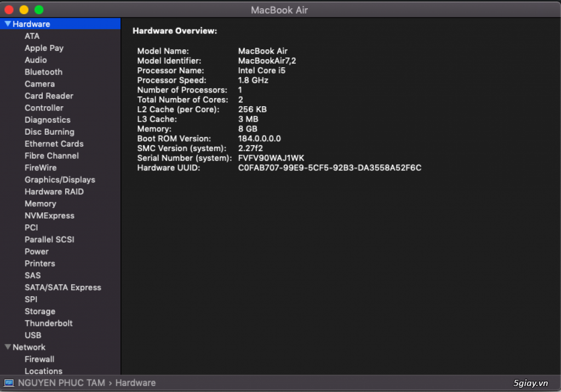This screenshot has height=392, width=561.
Task: Click NGUYEN PHUC TAM in path bar
Action: click(61, 383)
